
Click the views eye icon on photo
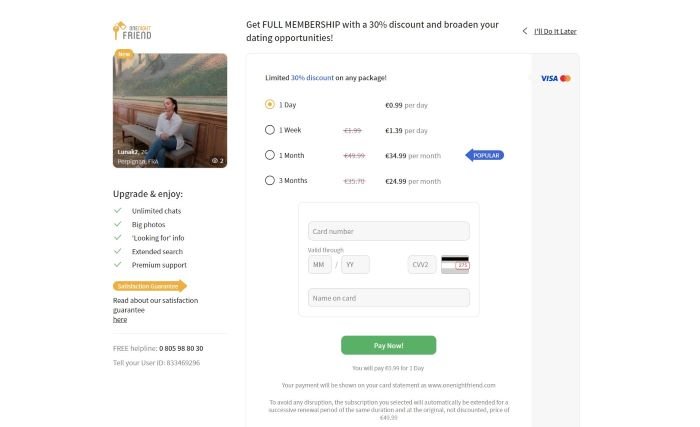pyautogui.click(x=214, y=160)
